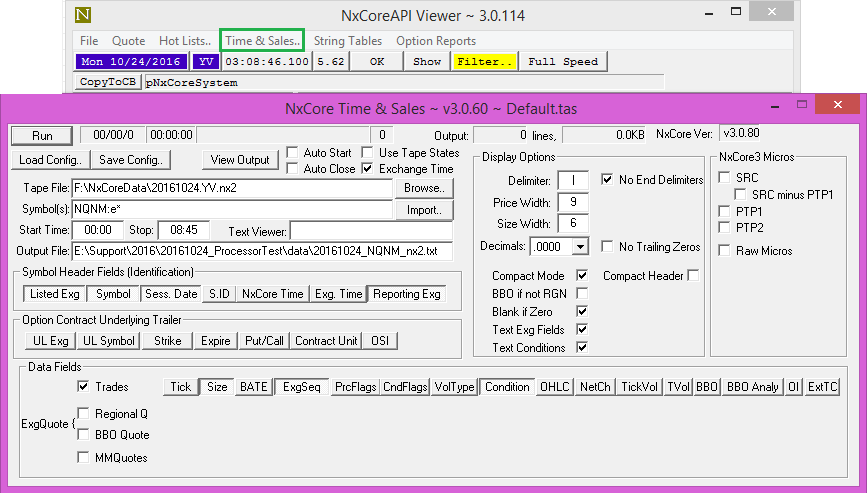Viewport: 867px width, 493px height.
Task: Click the Full Speed button
Action: point(563,61)
